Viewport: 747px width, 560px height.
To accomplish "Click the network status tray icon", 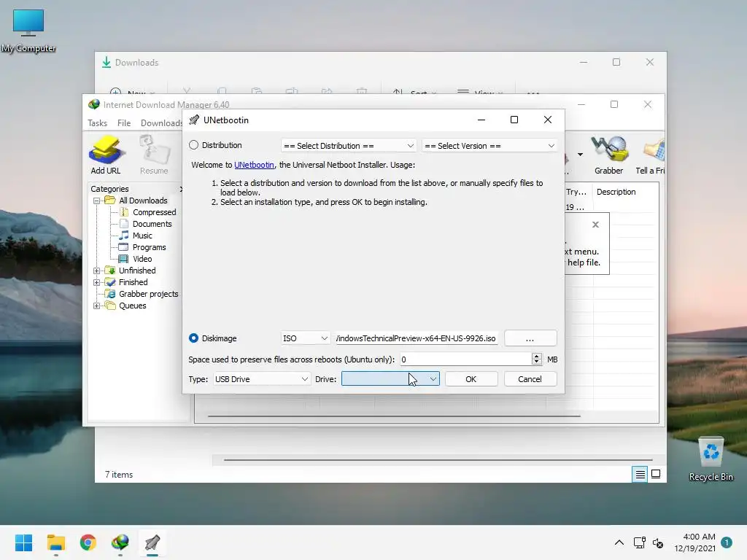I will click(x=639, y=542).
